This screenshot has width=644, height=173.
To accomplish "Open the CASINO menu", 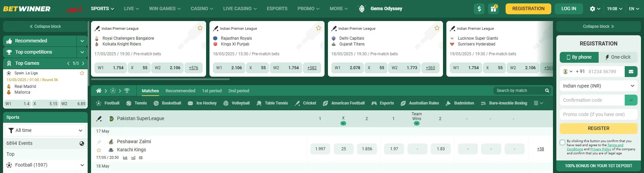I will 202,9.
